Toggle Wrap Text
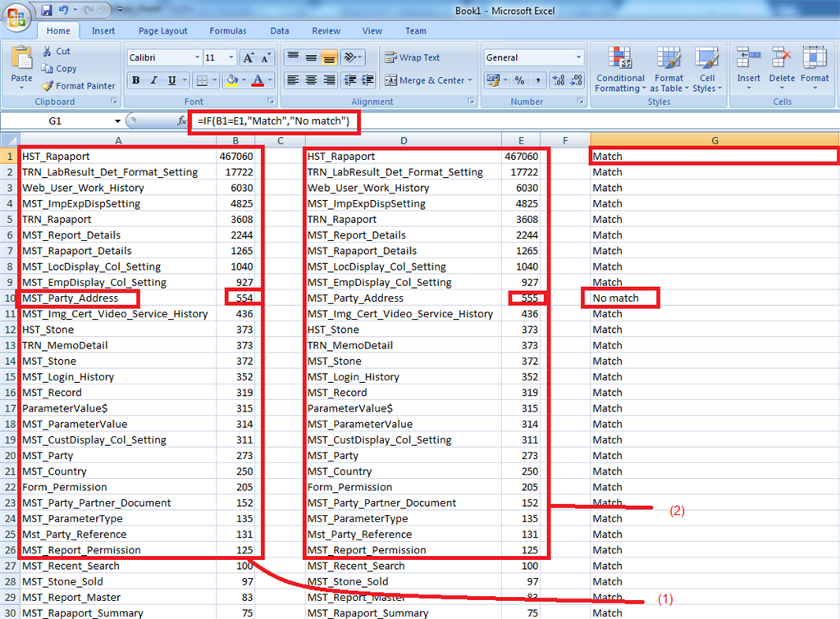Screen dimensions: 840x619 (412, 57)
